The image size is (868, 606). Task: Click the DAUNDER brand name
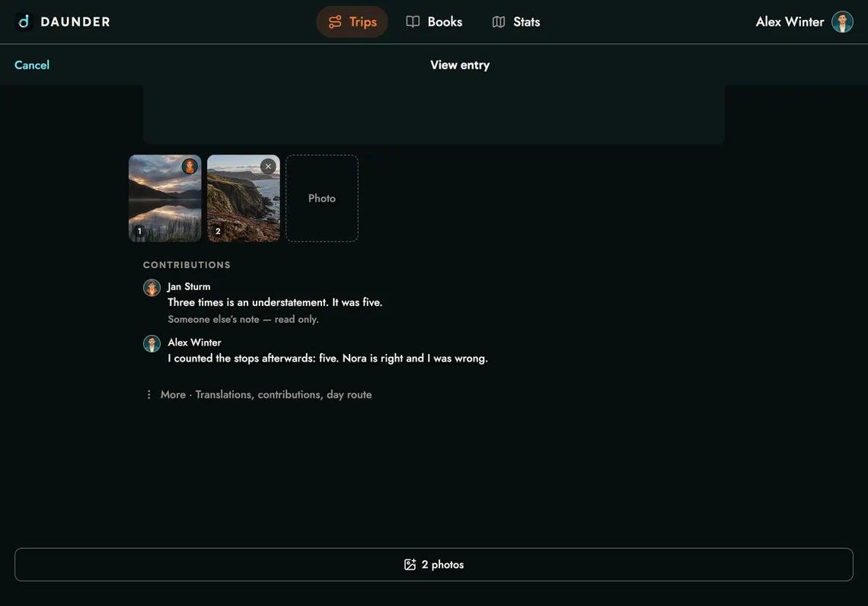pos(75,21)
